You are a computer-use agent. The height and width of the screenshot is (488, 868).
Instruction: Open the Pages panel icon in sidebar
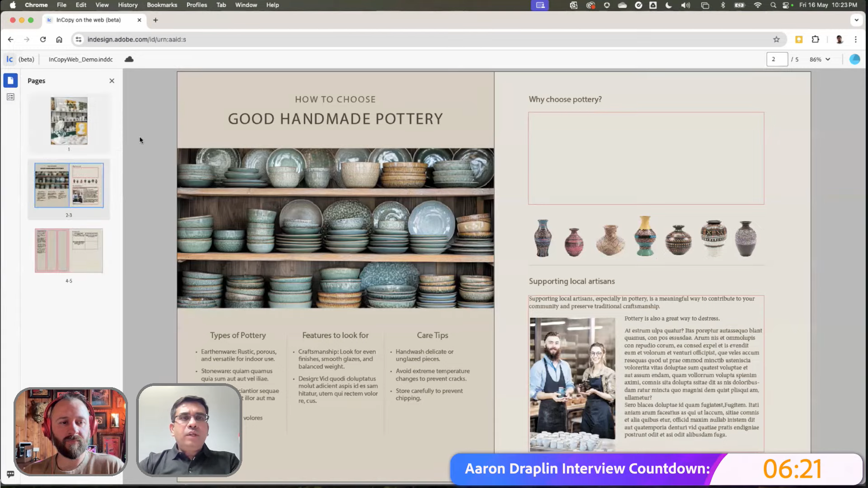(x=10, y=80)
